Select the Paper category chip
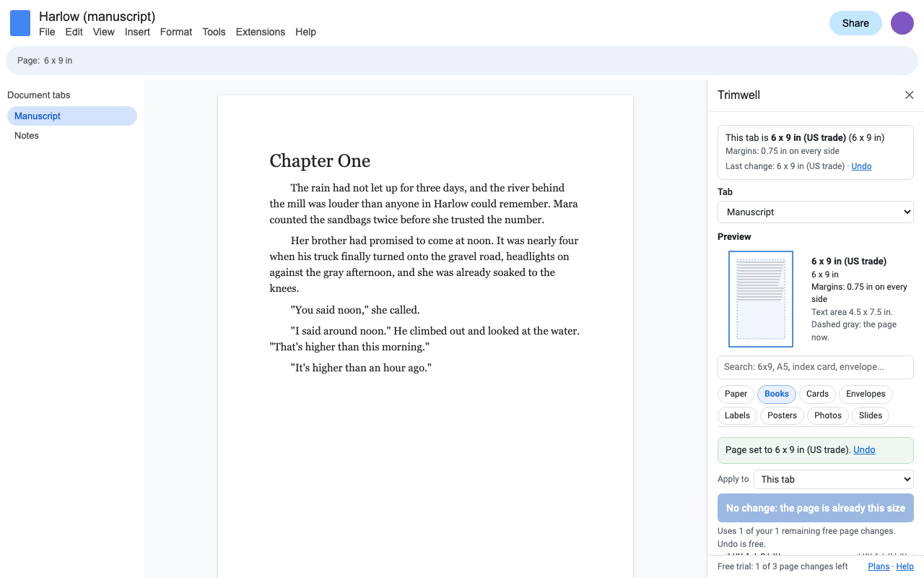Viewport: 924px width, 578px height. pos(736,394)
